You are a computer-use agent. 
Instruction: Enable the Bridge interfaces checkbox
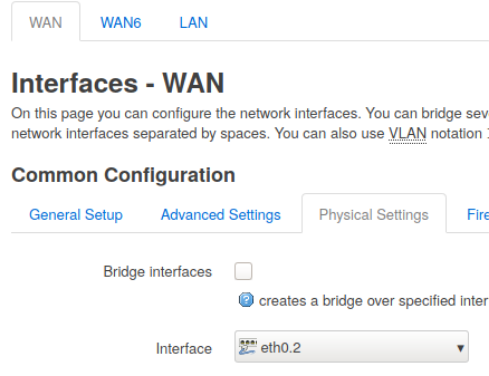coord(243,271)
